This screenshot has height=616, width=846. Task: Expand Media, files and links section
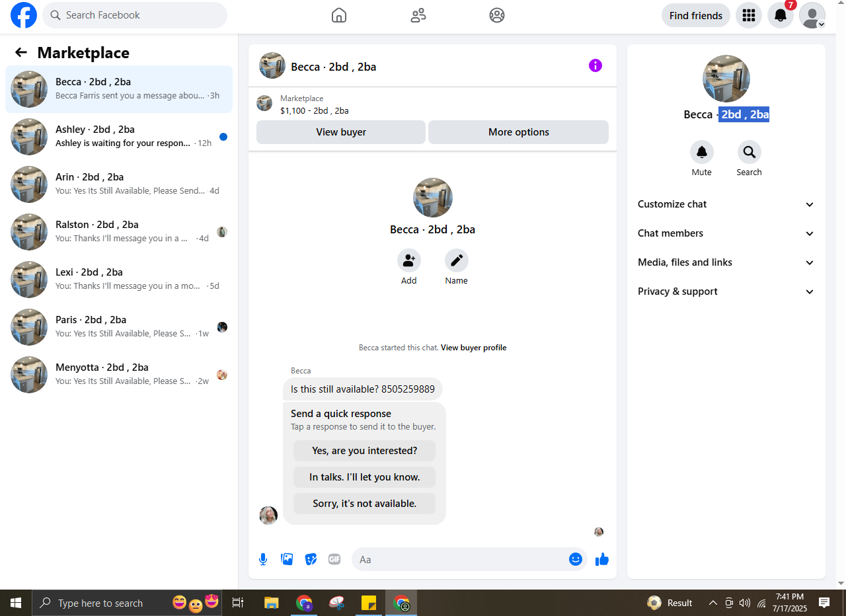tap(726, 262)
